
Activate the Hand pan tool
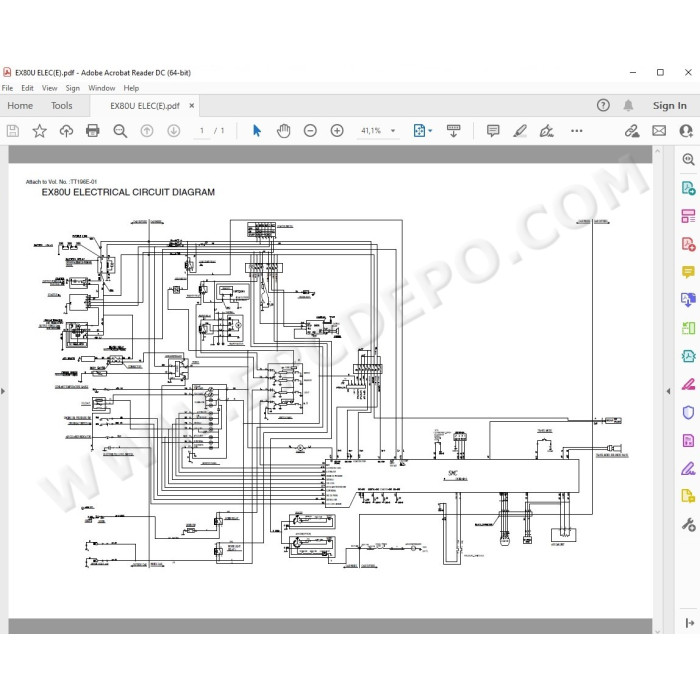click(283, 131)
